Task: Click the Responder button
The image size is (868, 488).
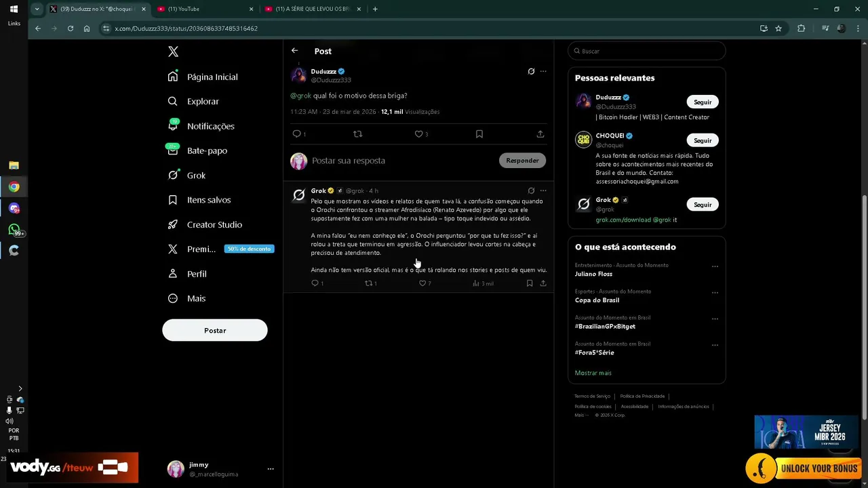Action: (522, 161)
